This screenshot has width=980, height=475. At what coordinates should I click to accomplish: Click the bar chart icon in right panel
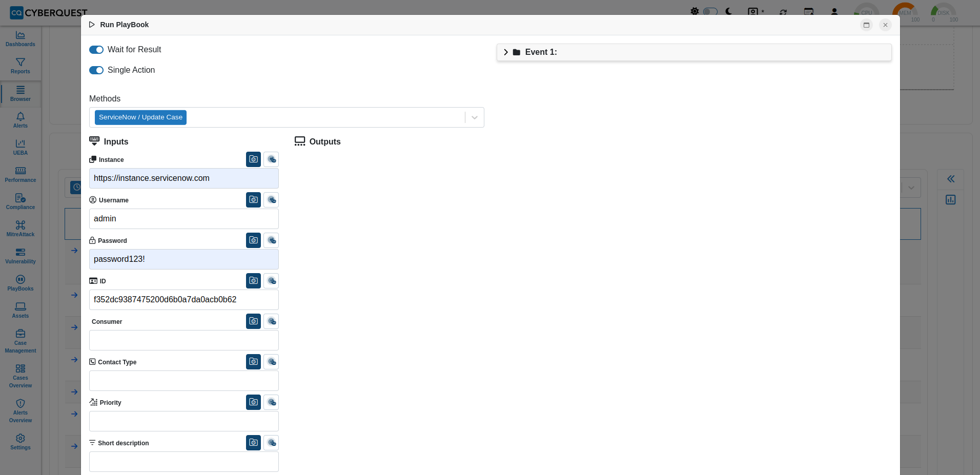click(951, 199)
